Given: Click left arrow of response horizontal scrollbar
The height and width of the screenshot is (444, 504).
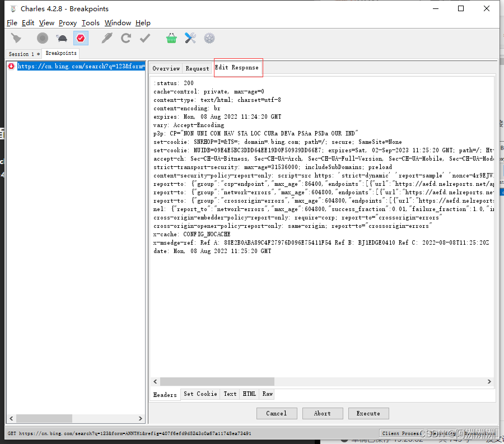Looking at the screenshot, I should point(155,381).
